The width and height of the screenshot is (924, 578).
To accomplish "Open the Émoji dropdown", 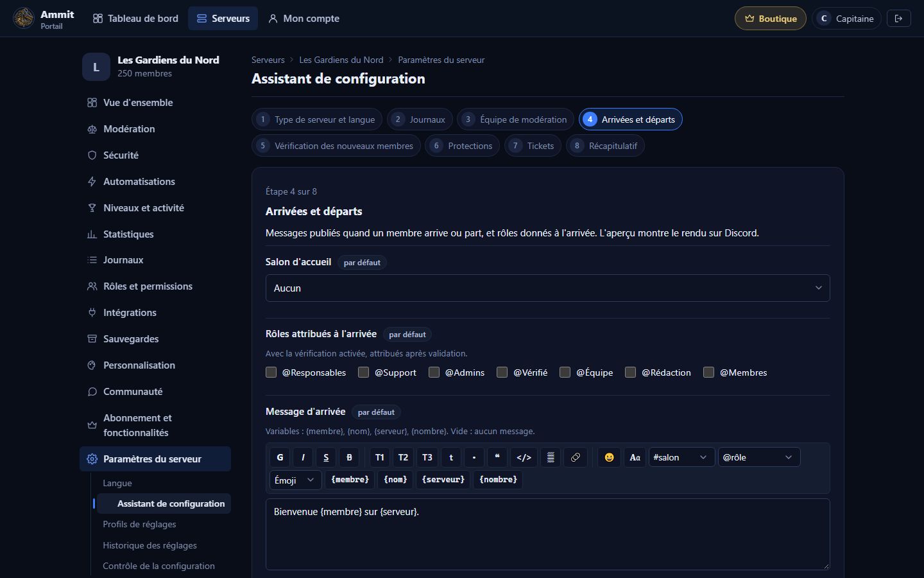I will pos(295,480).
